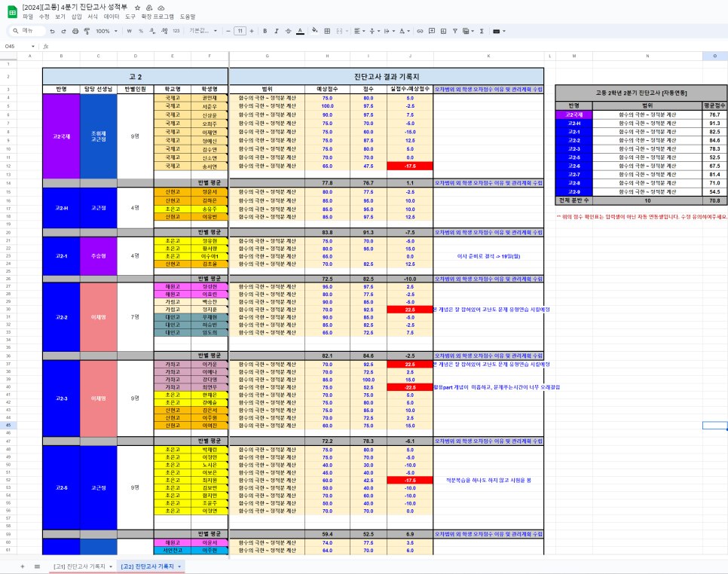This screenshot has width=728, height=574.
Task: Open the borders tool
Action: pos(327,31)
